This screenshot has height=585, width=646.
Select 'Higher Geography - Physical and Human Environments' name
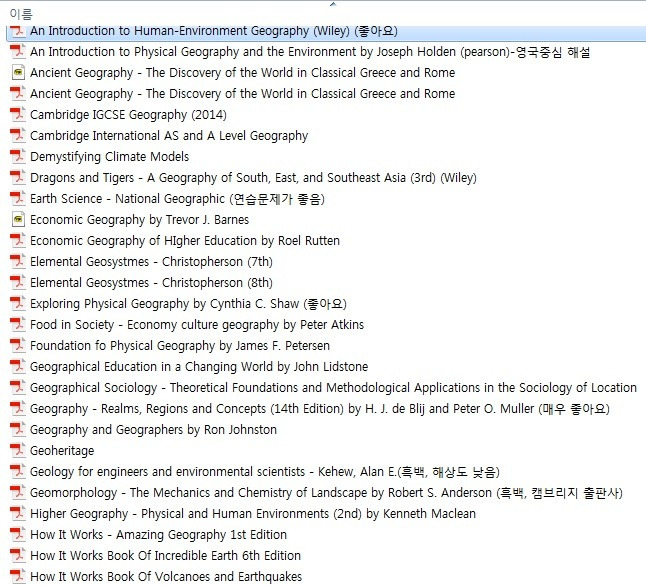pos(253,514)
